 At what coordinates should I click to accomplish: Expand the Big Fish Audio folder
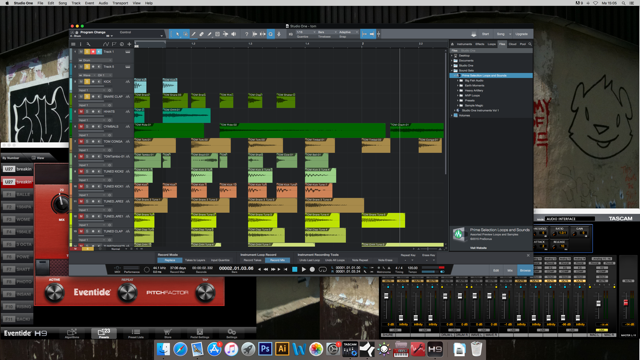(458, 80)
